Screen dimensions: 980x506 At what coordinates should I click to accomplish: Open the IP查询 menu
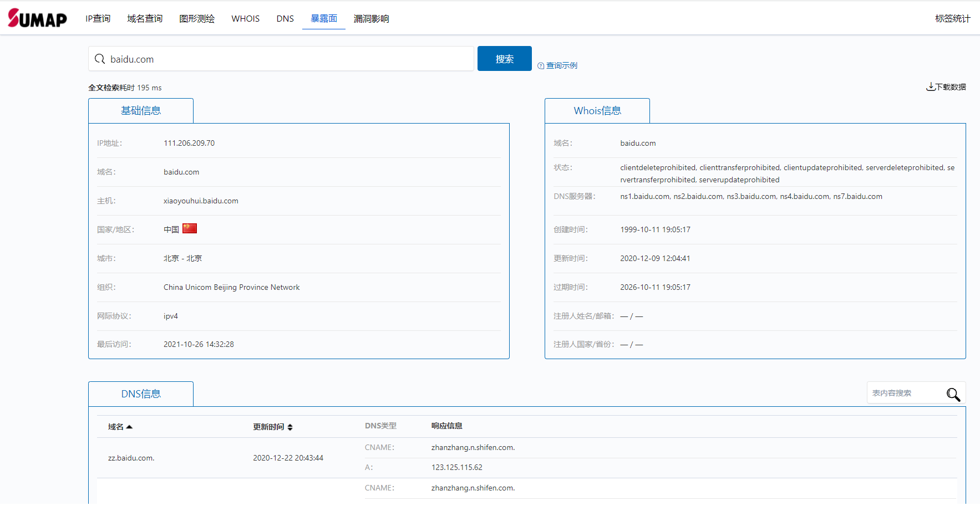click(x=98, y=18)
